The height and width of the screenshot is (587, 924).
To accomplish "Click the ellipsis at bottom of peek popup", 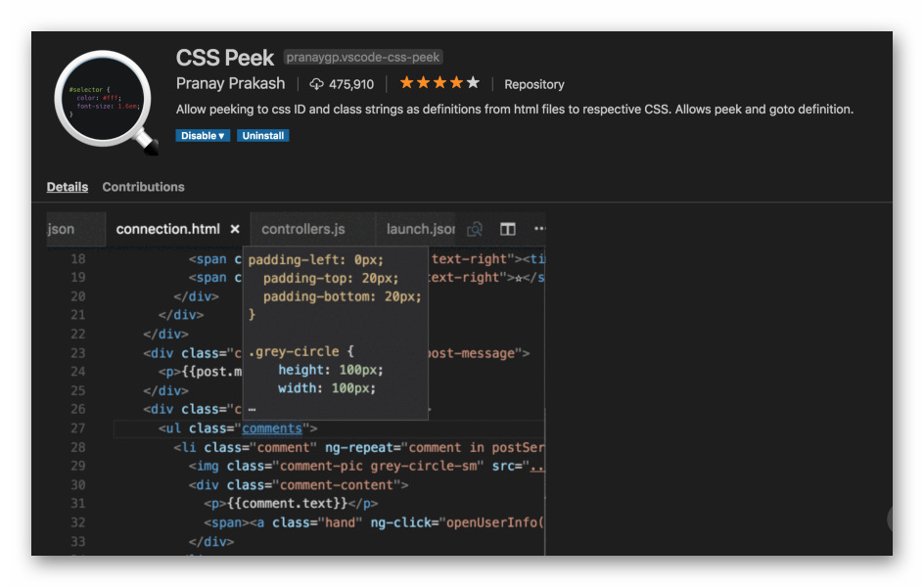I will point(253,409).
